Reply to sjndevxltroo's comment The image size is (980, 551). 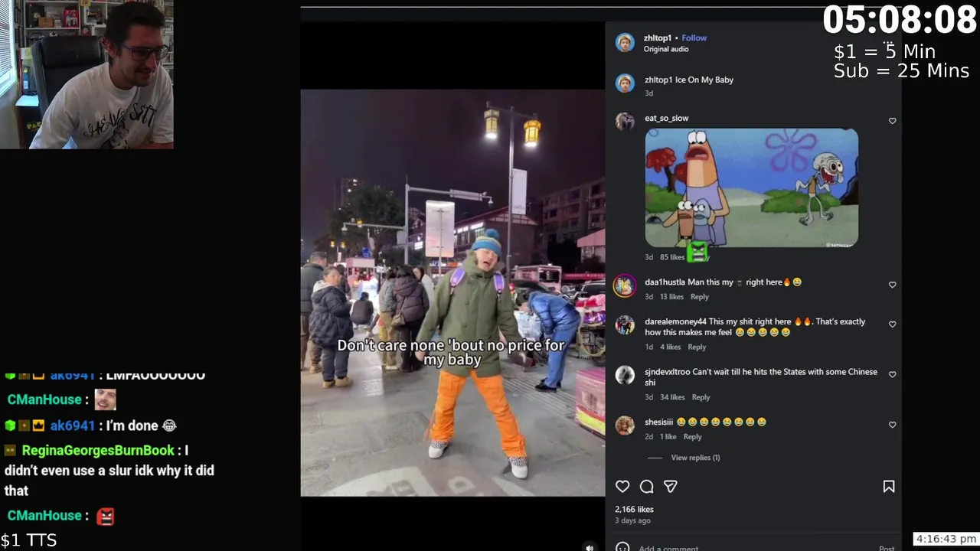(701, 397)
